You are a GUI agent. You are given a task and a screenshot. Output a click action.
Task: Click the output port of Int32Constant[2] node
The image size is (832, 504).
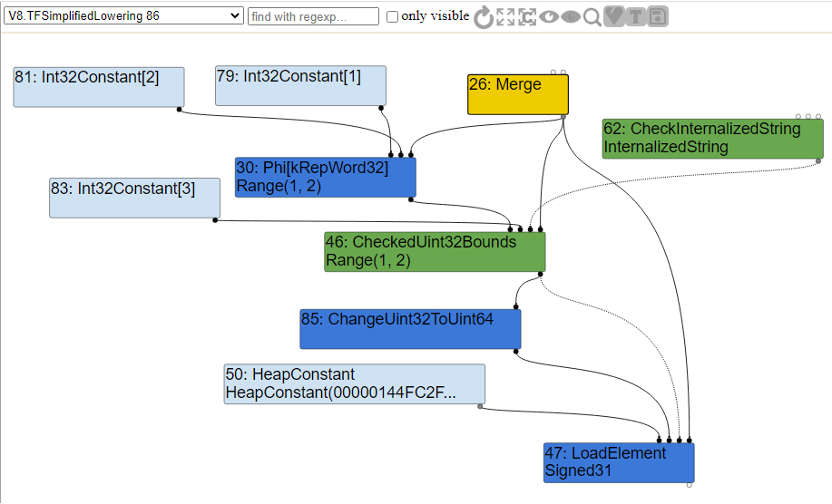click(x=180, y=109)
